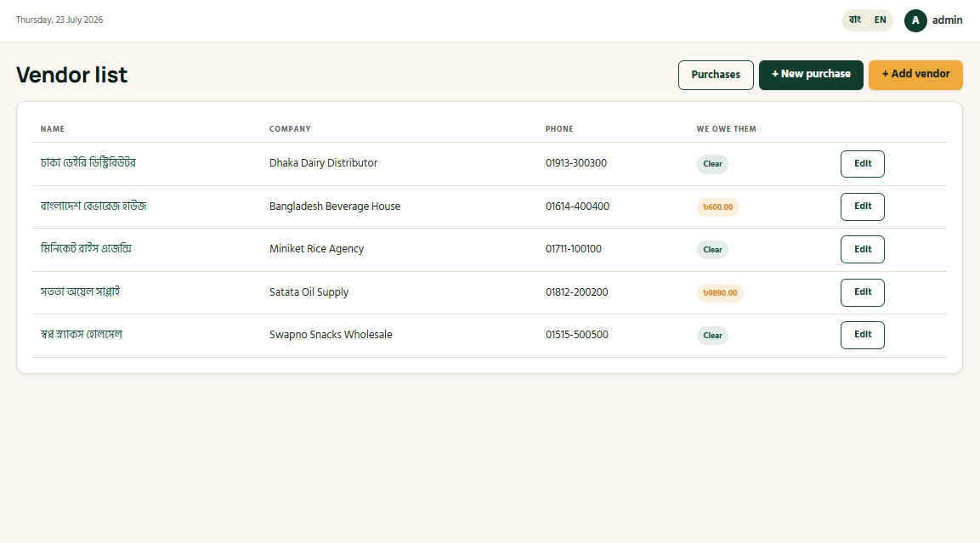This screenshot has width=980, height=543.
Task: Click company Miniket Rice Agency
Action: coord(316,249)
